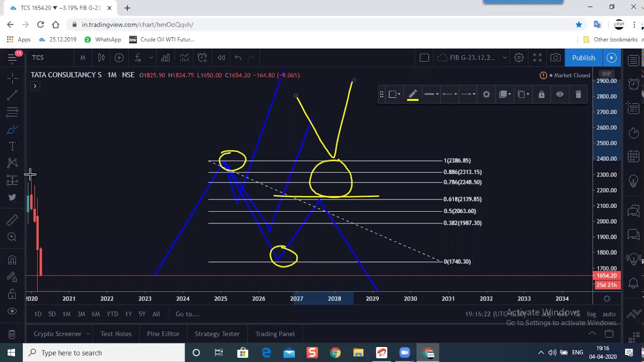Select the text annotation tool
This screenshot has width=644, height=362.
[13, 146]
